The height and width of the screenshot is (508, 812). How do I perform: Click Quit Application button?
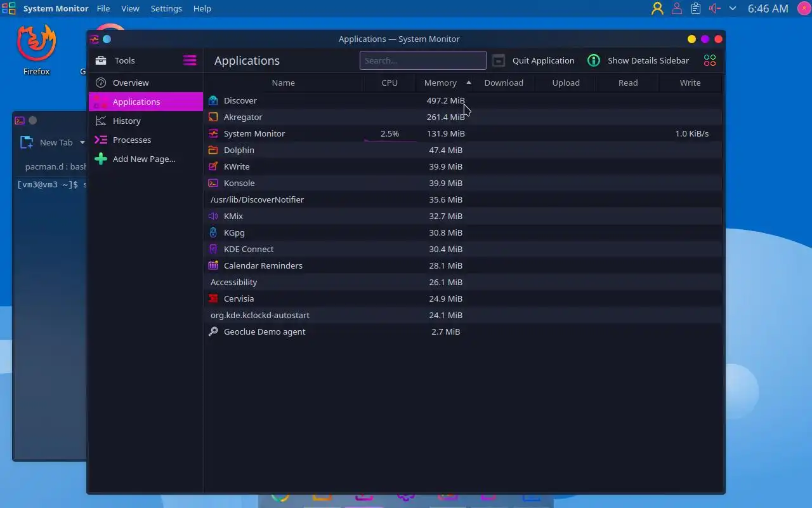tap(534, 60)
